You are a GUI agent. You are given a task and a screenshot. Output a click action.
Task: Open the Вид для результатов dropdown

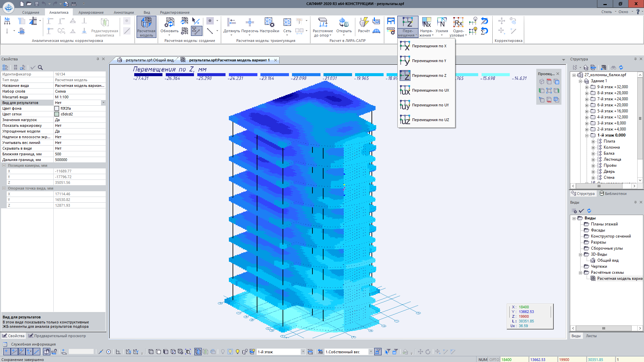coord(103,103)
